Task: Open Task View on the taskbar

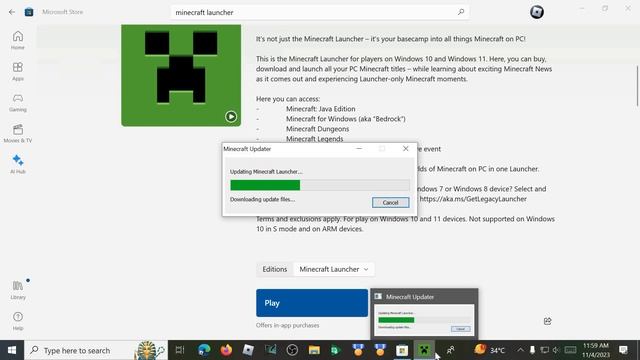Action: coord(180,350)
